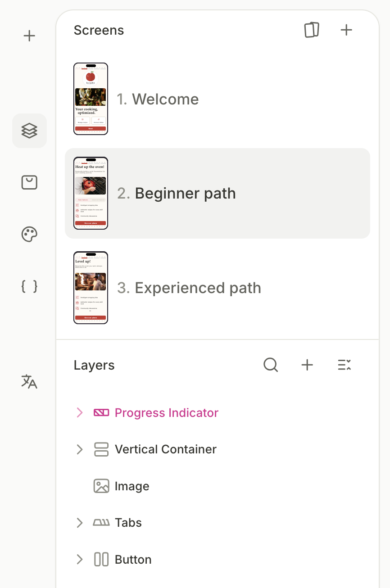Click the Image layer icon
The image size is (390, 588).
pos(101,486)
